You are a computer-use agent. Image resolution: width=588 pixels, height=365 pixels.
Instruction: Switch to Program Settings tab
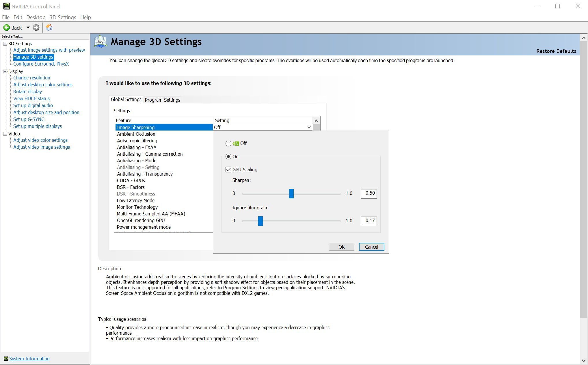click(x=162, y=99)
